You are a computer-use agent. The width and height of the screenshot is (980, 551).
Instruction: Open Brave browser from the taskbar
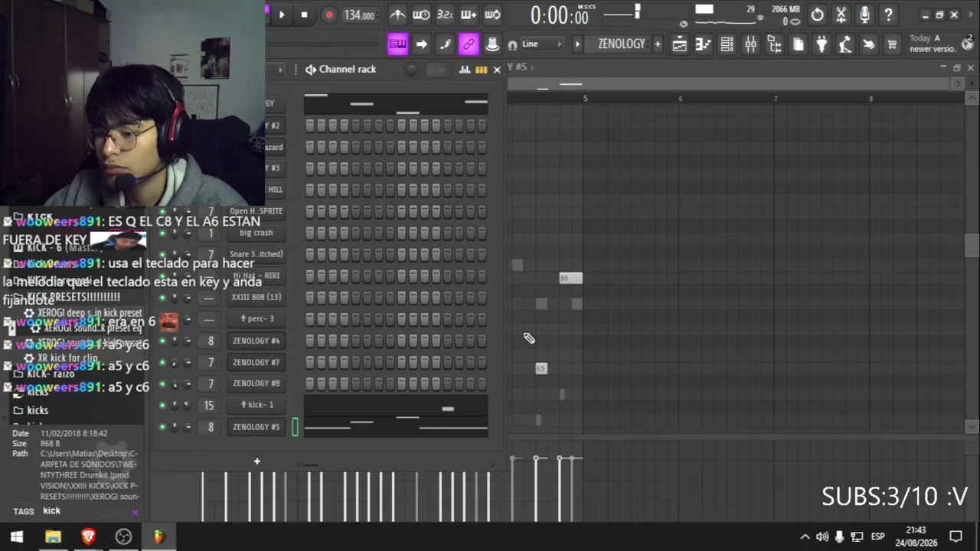point(88,536)
